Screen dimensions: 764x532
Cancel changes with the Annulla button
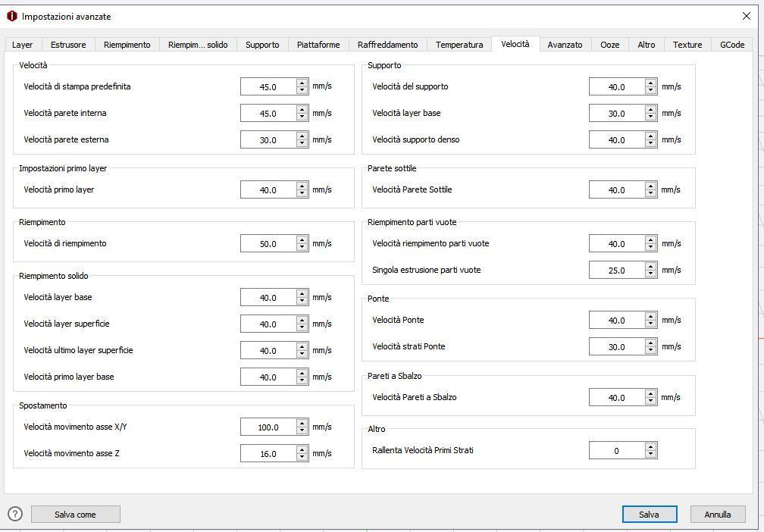click(x=717, y=515)
